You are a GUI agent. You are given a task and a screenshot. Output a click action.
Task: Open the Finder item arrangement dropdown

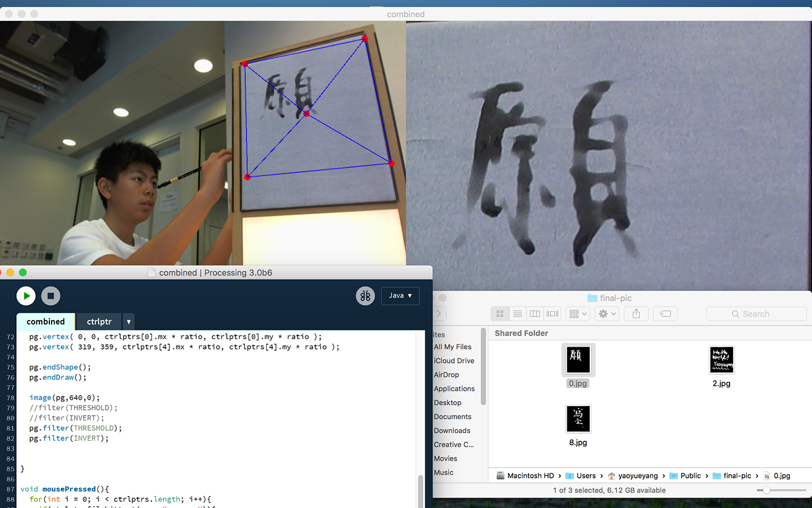click(578, 314)
